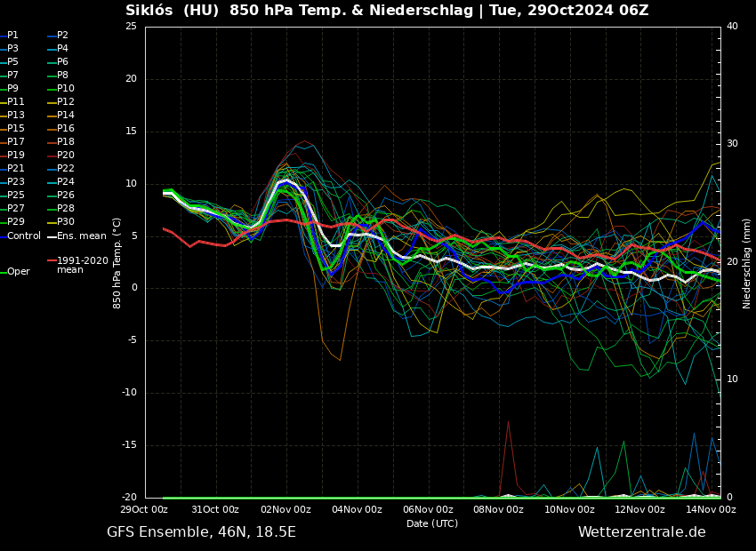756x551 pixels.
Task: Click the GFS Ensemble, 46N, 18.5E caption
Action: tap(201, 532)
